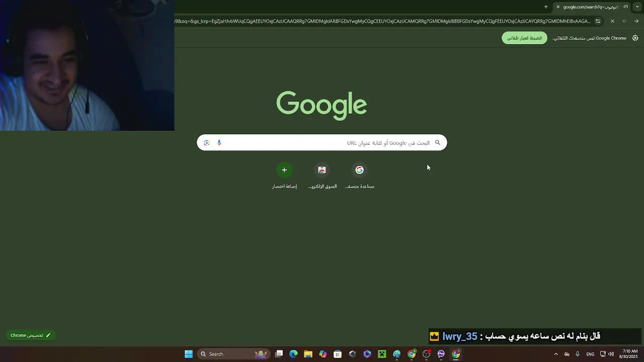Viewport: 644px width, 362px height.
Task: Set Chrome as default with الضبط كخيار تلقائي
Action: click(524, 38)
